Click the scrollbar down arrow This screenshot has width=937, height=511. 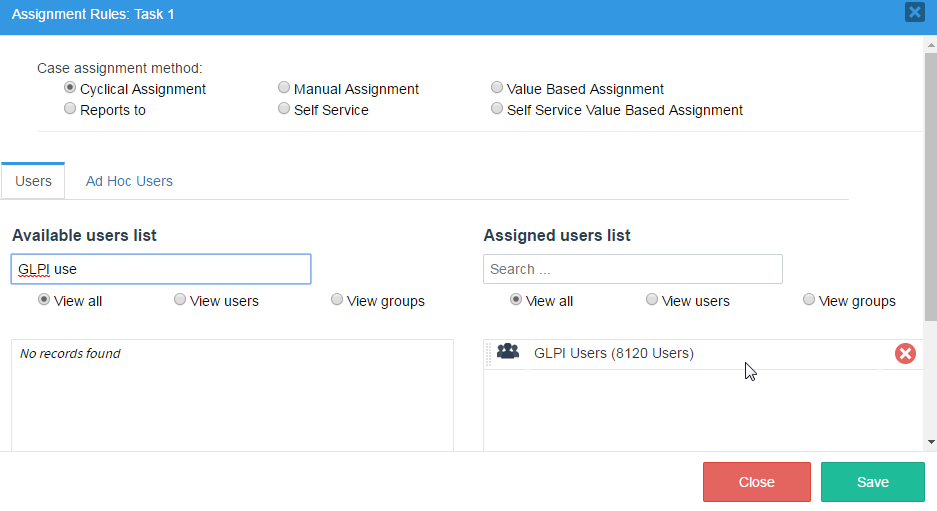tap(930, 441)
